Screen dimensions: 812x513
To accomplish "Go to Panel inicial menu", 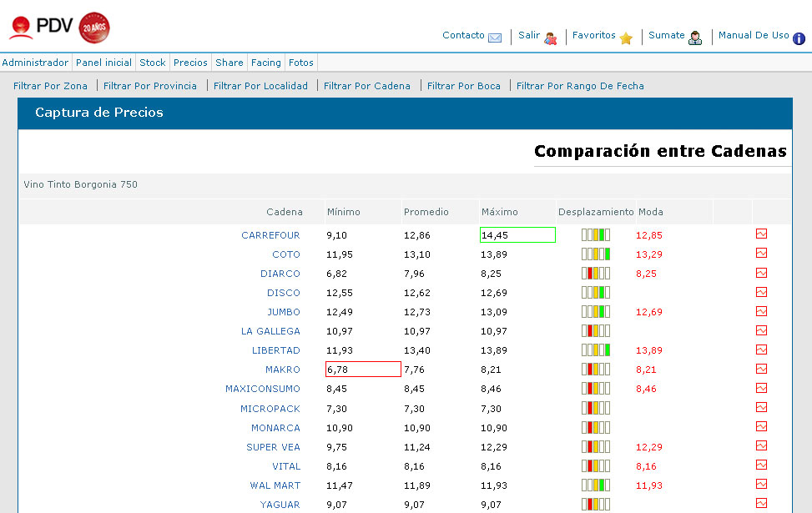I will pyautogui.click(x=103, y=63).
